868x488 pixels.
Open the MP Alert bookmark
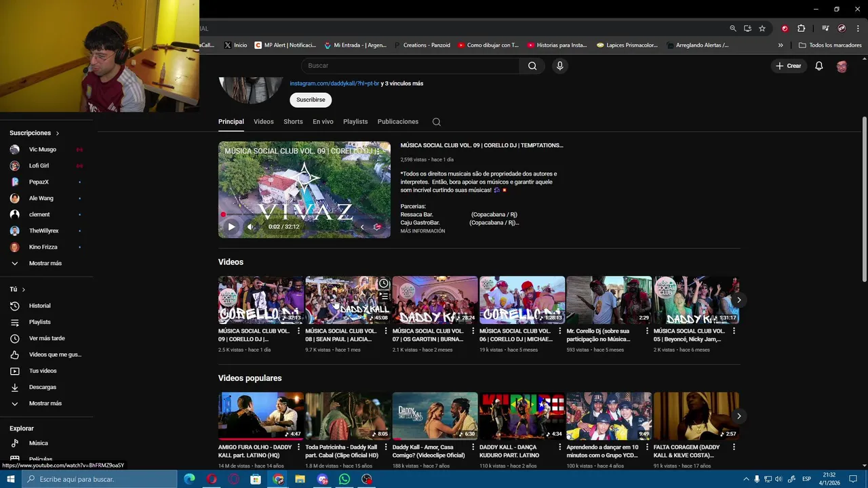click(285, 45)
